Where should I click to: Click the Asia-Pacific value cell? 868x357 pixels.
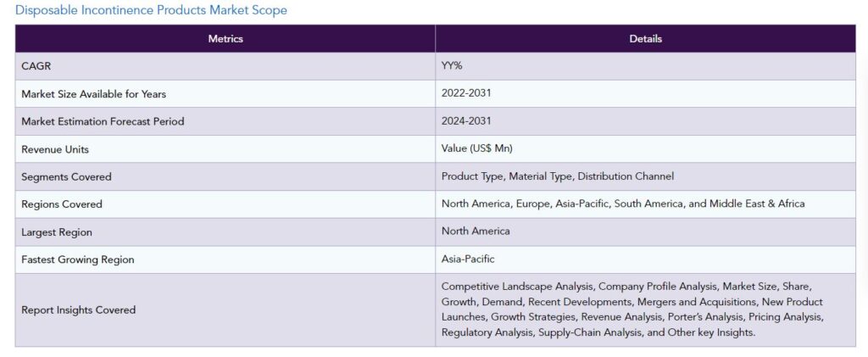(x=645, y=259)
